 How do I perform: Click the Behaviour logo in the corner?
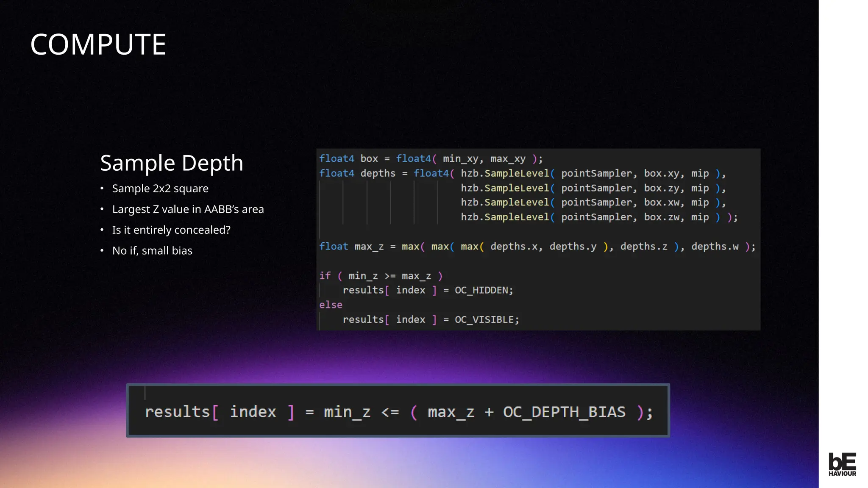pos(842,464)
